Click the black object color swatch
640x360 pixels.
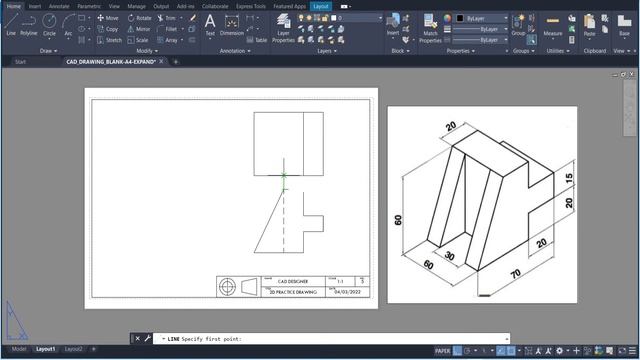[460, 18]
